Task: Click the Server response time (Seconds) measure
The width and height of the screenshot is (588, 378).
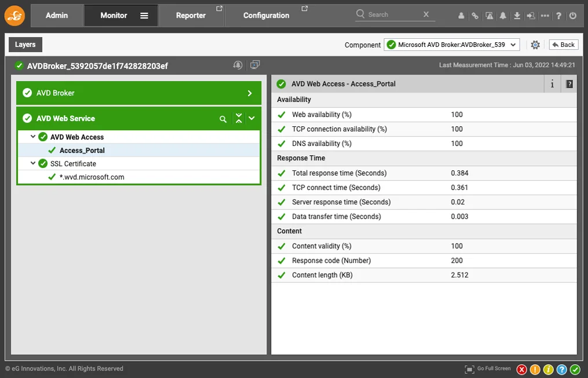Action: click(341, 202)
